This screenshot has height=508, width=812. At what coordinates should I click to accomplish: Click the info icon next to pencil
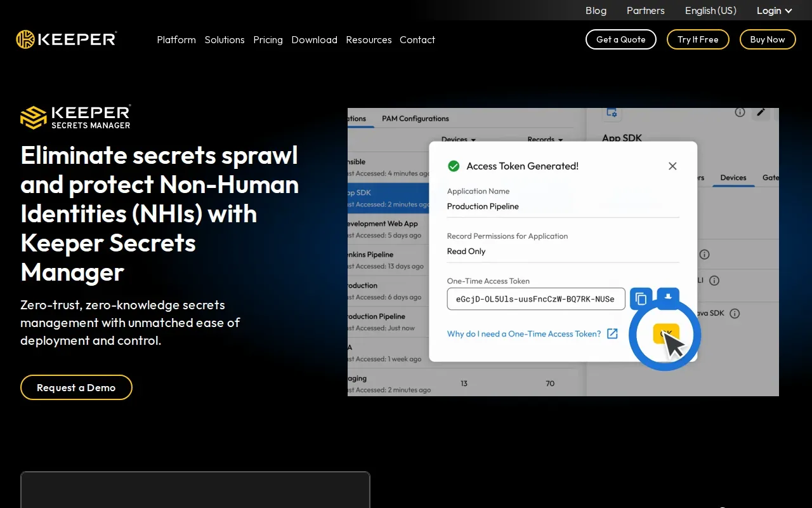coord(740,112)
